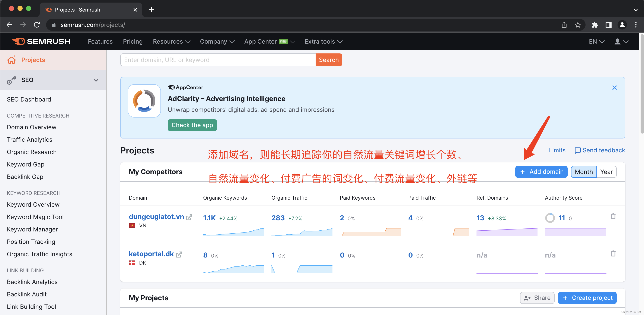Click the Add domain button

pyautogui.click(x=541, y=172)
